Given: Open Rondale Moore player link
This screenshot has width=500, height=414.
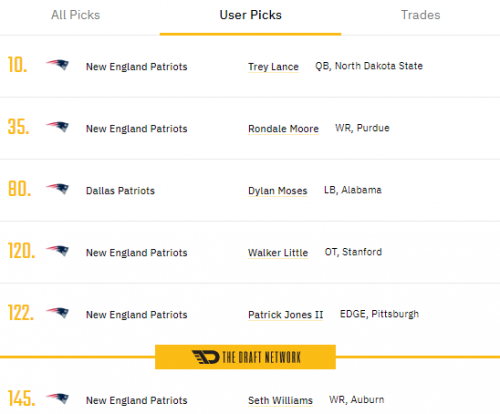Looking at the screenshot, I should (x=283, y=129).
